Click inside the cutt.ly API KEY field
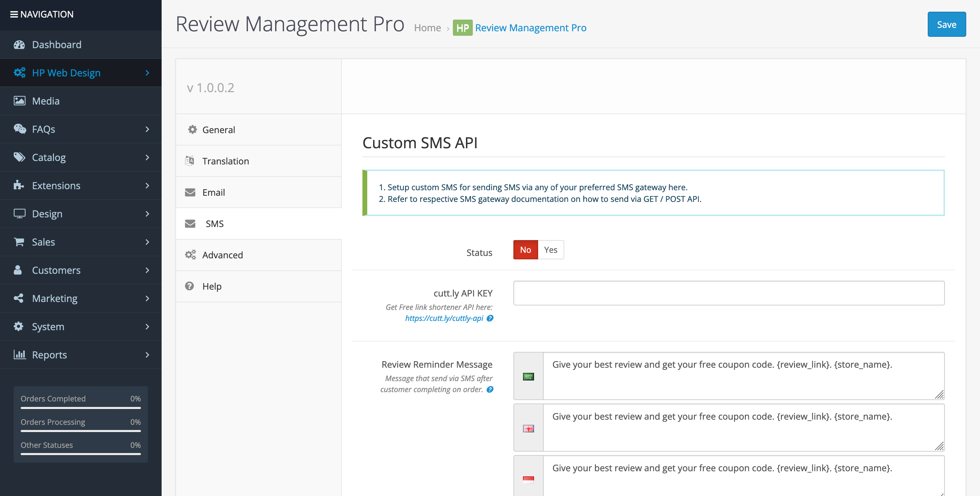 click(x=728, y=293)
